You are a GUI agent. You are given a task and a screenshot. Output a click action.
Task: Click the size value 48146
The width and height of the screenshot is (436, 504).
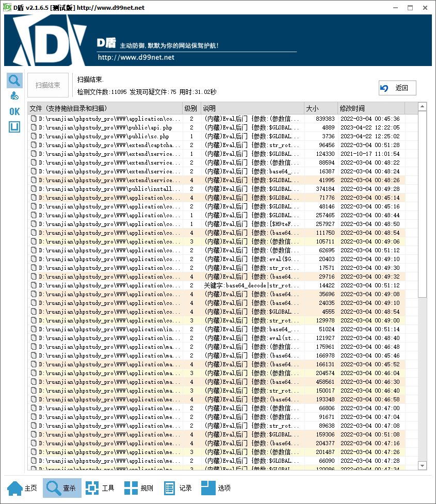point(327,206)
